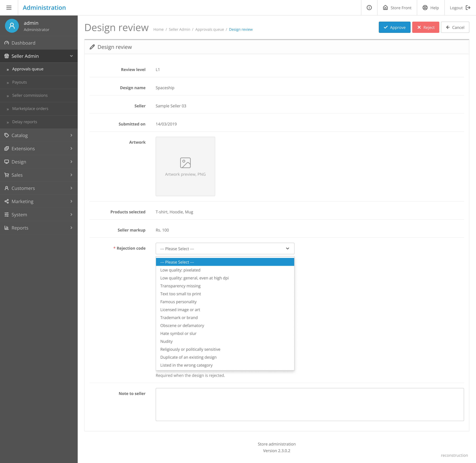Click the Logout exit arrow icon
The width and height of the screenshot is (476, 463).
[x=468, y=8]
